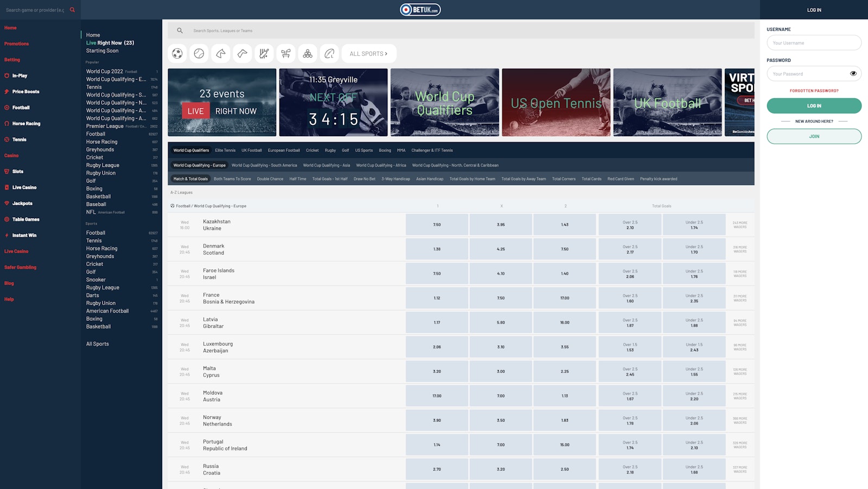The width and height of the screenshot is (868, 489).
Task: Select the Both Teams To Score tab
Action: coord(232,179)
